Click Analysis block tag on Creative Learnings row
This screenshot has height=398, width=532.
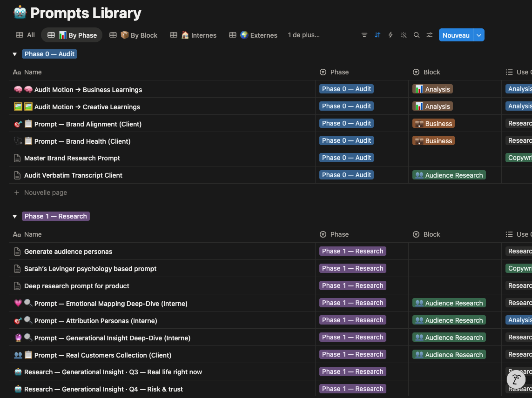(432, 106)
